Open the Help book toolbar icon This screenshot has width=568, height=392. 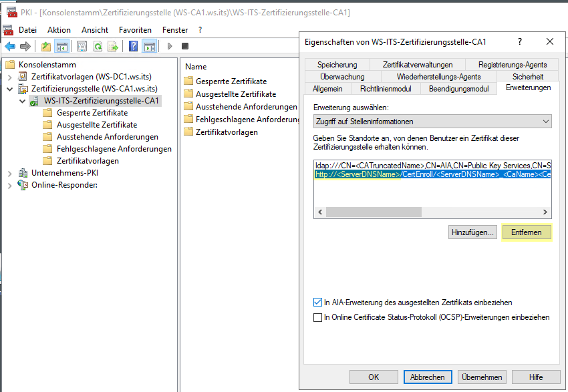[133, 46]
